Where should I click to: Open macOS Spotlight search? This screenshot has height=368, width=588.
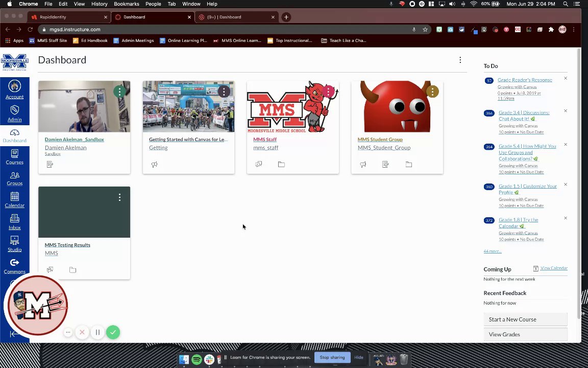(565, 4)
